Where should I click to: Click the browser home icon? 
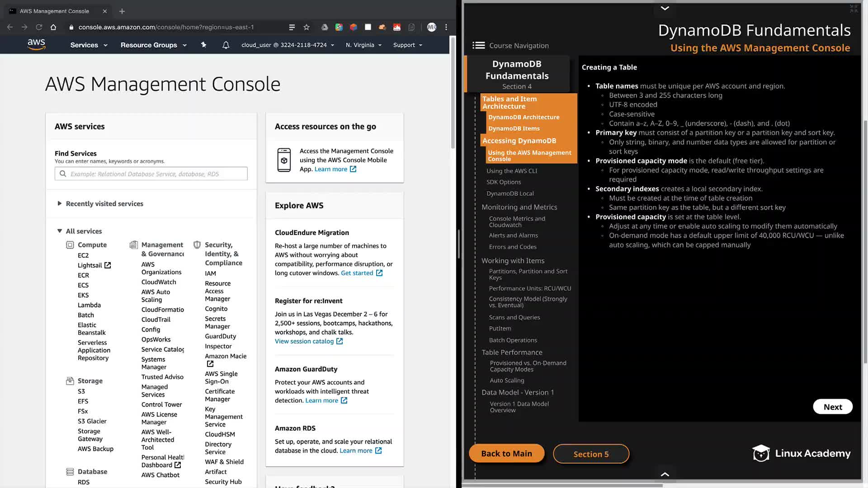[x=53, y=27]
